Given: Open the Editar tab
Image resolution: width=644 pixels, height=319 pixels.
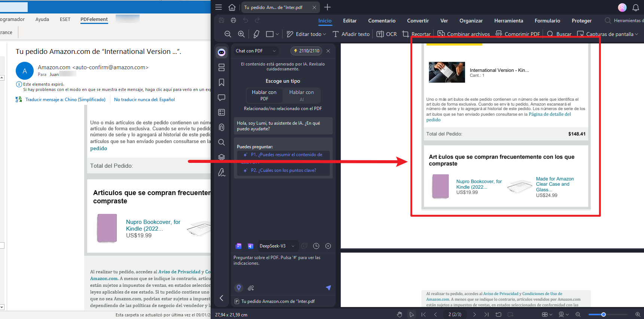Looking at the screenshot, I should pyautogui.click(x=350, y=21).
